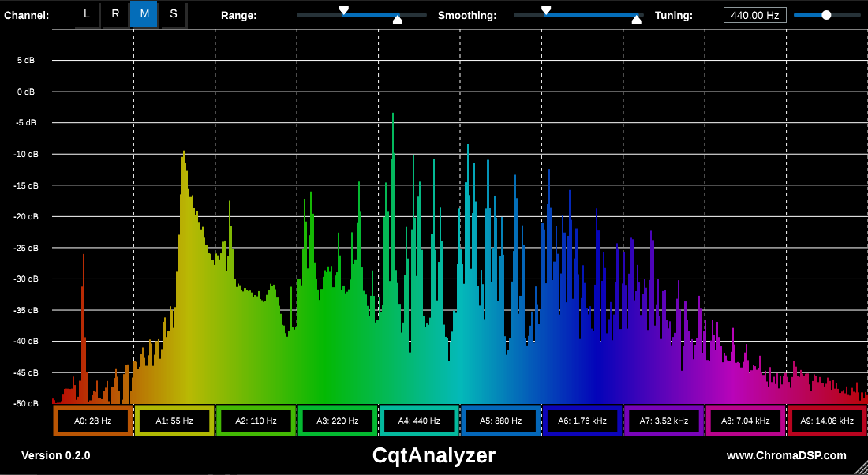Click the A2: 110 Hz octave box
The width and height of the screenshot is (868, 475).
[256, 421]
